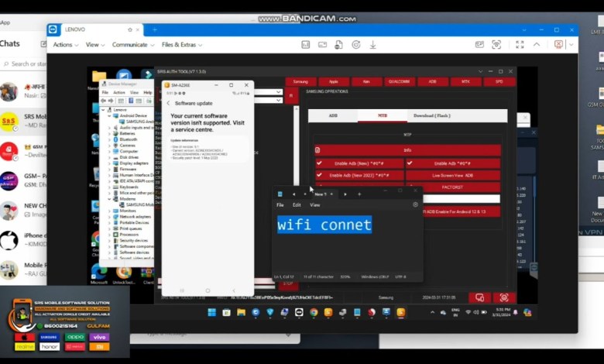The width and height of the screenshot is (604, 364).
Task: Expand Files & Extras menu
Action: 180,45
